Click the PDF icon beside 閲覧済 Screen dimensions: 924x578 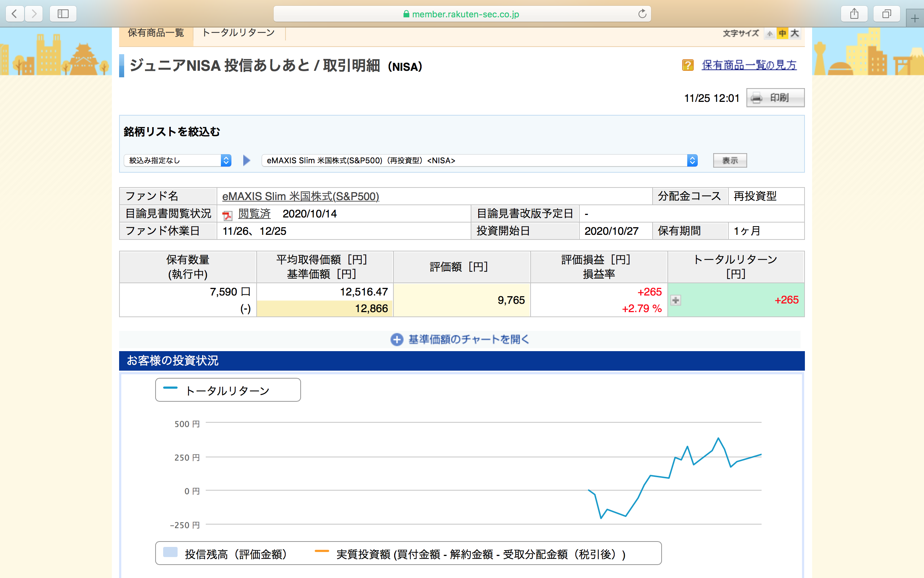(x=227, y=215)
